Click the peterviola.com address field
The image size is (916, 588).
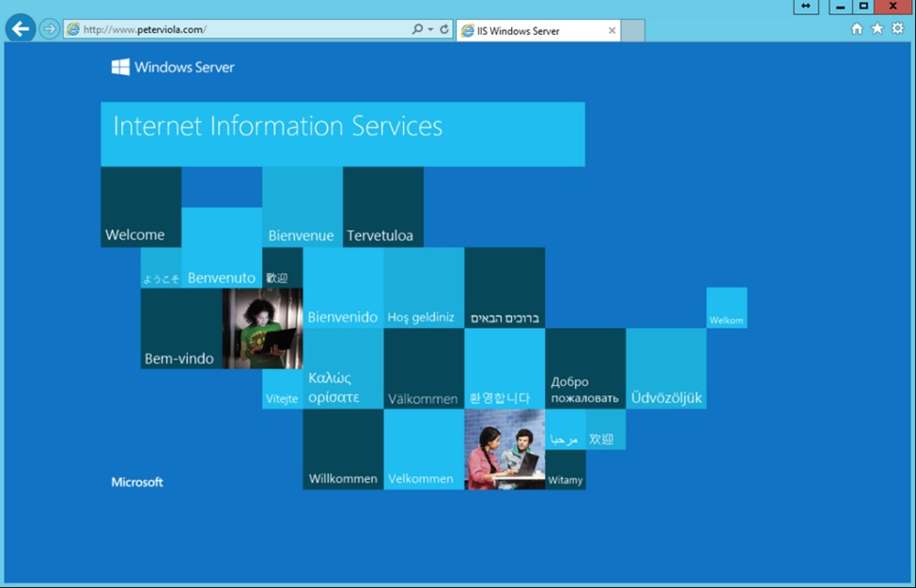(x=237, y=29)
